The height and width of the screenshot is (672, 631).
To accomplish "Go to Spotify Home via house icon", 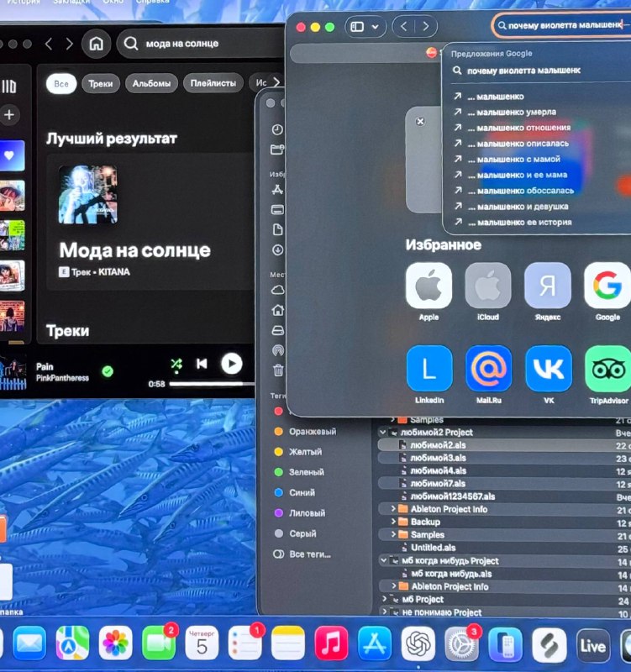I will 97,44.
